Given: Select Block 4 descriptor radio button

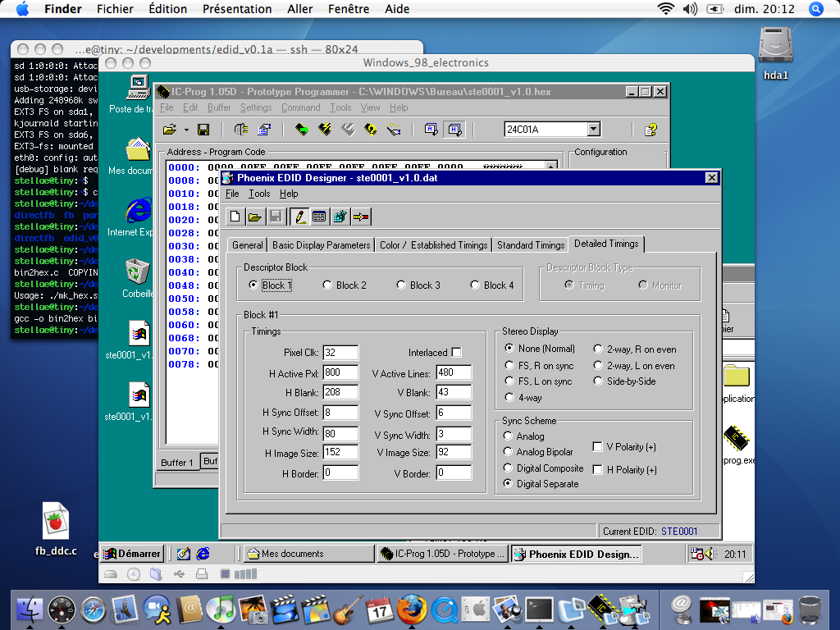Looking at the screenshot, I should click(475, 285).
